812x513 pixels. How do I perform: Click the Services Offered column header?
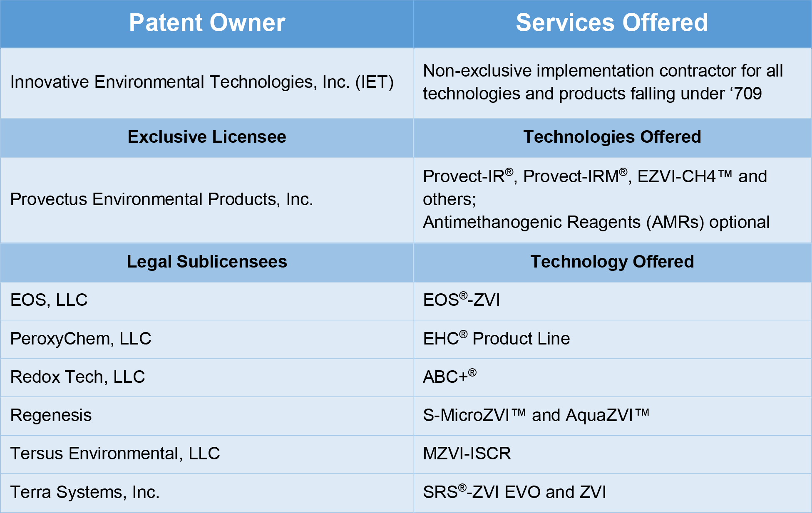pos(612,23)
